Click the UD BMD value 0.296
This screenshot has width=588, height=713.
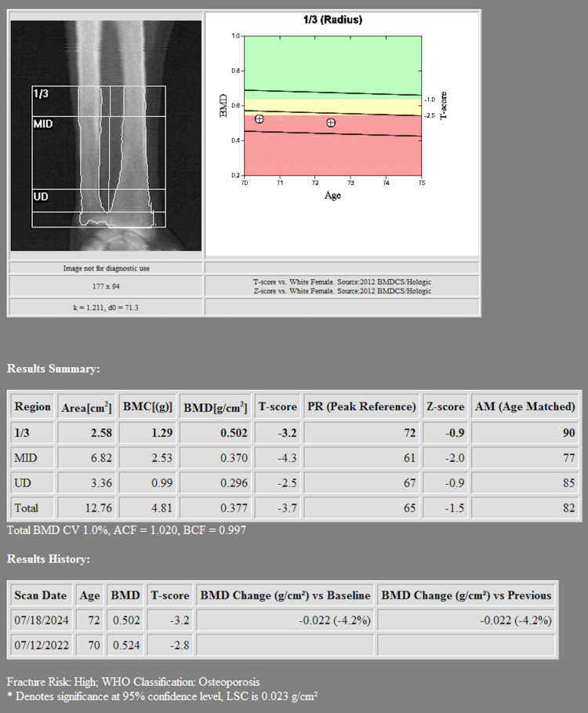(x=234, y=483)
